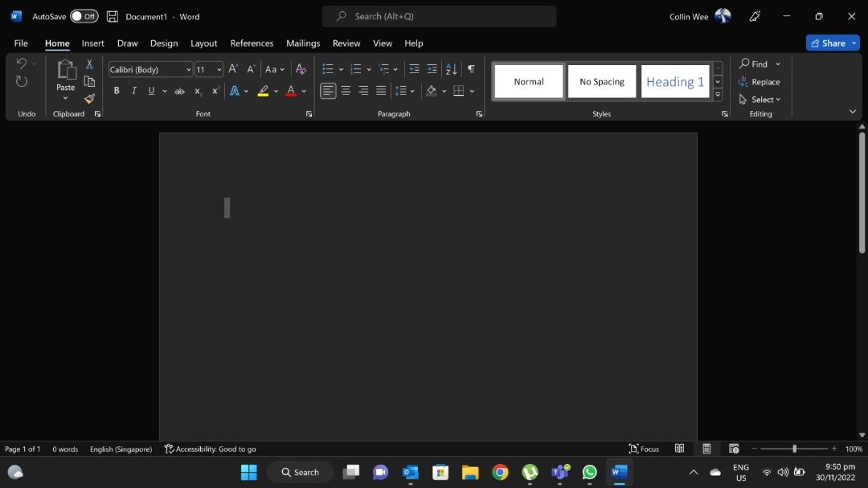Viewport: 868px width, 488px height.
Task: Decrease font size with shrink icon
Action: click(251, 68)
